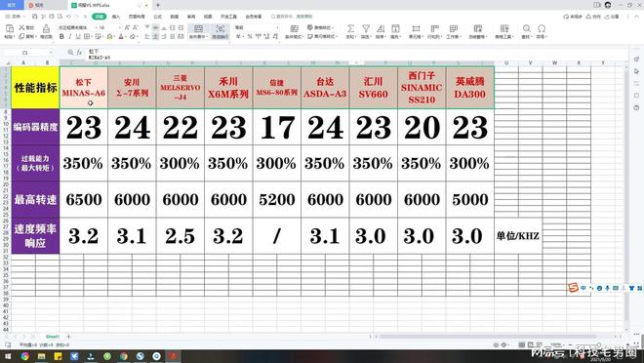
Task: Select the DA300 header cell
Action: tap(470, 88)
